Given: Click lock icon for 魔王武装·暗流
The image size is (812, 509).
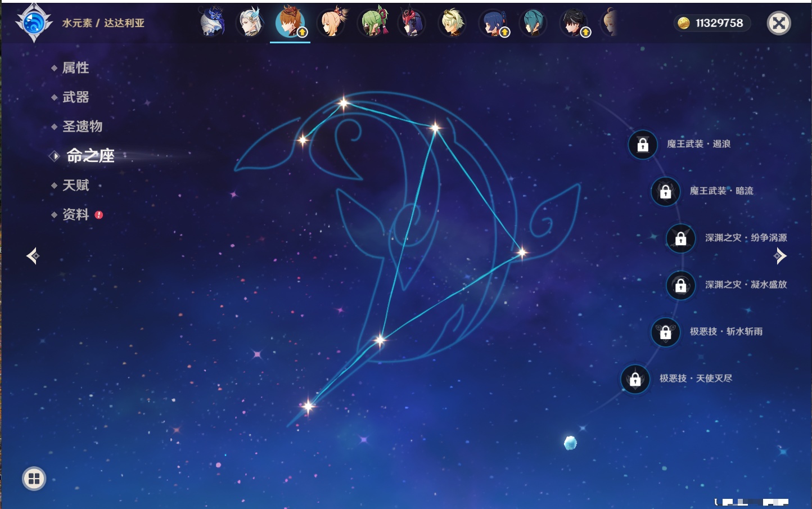Looking at the screenshot, I should (x=665, y=191).
